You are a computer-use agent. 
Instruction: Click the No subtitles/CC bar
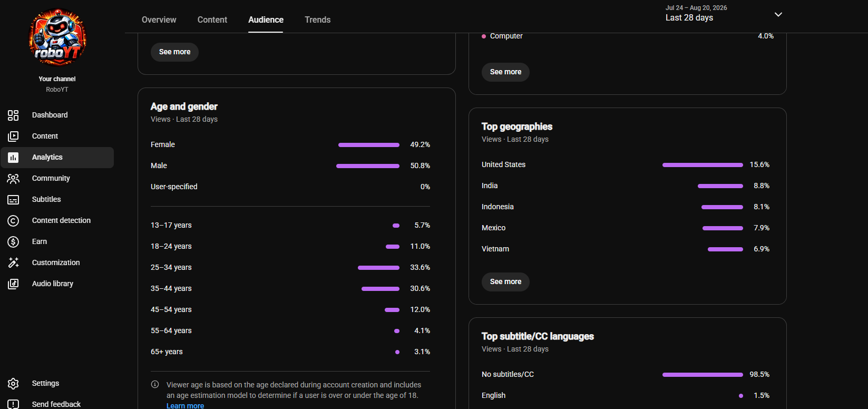[x=703, y=375]
